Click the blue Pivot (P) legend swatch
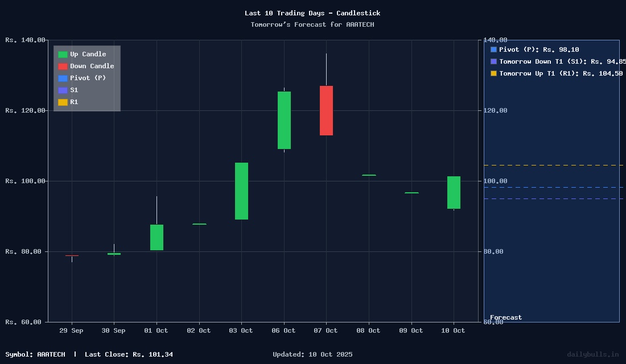This screenshot has height=364, width=626. [63, 78]
